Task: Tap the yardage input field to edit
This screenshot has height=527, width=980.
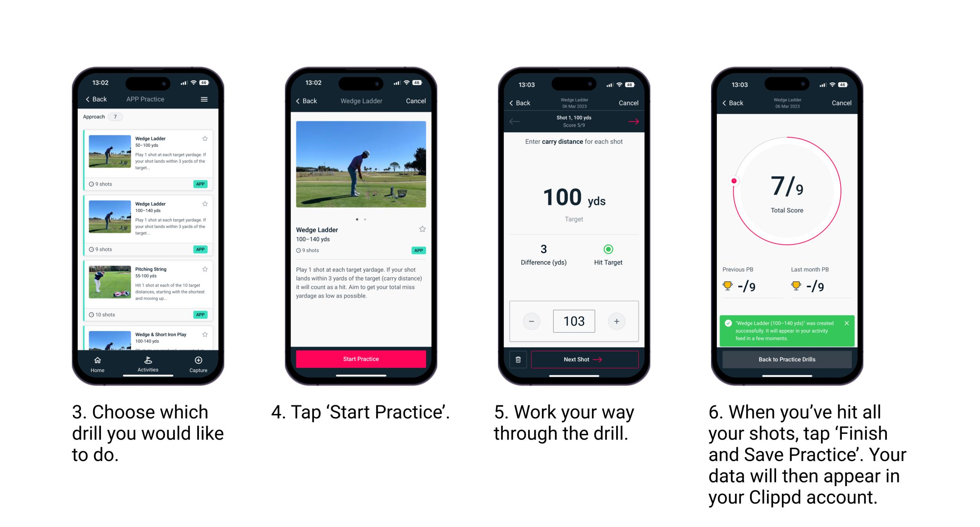Action: (x=574, y=320)
